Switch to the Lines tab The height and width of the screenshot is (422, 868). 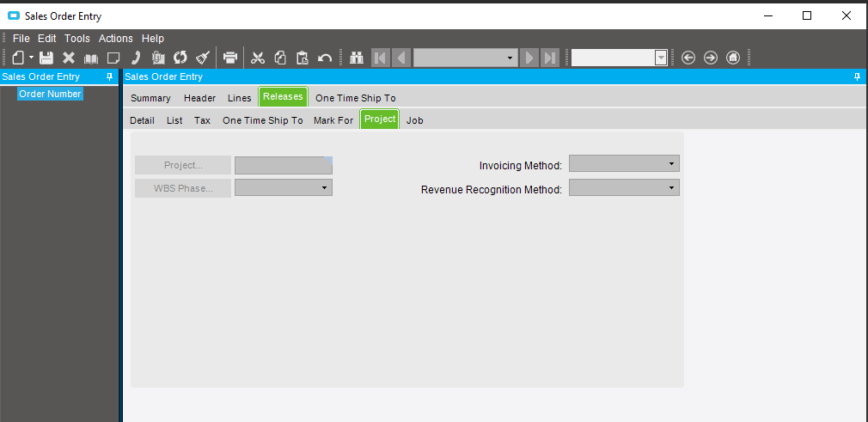point(240,98)
